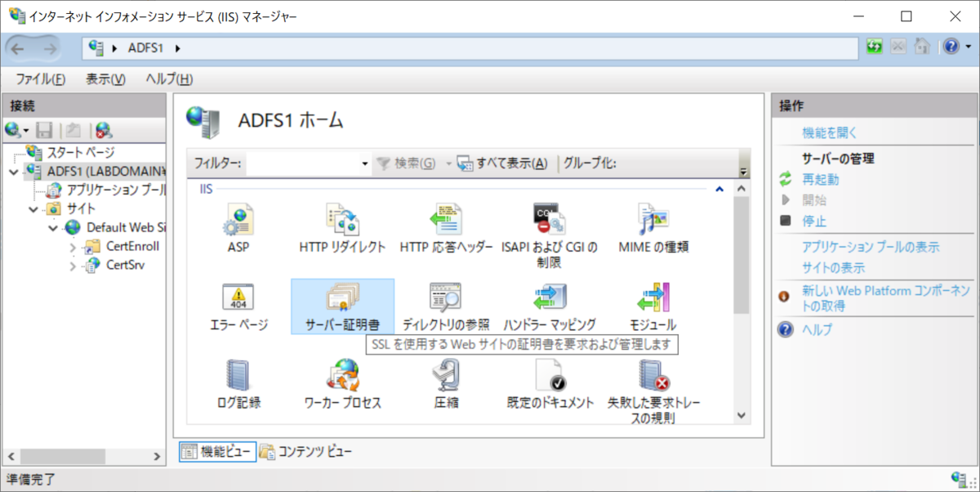
Task: Collapse the ADFS1 server tree node
Action: point(13,172)
